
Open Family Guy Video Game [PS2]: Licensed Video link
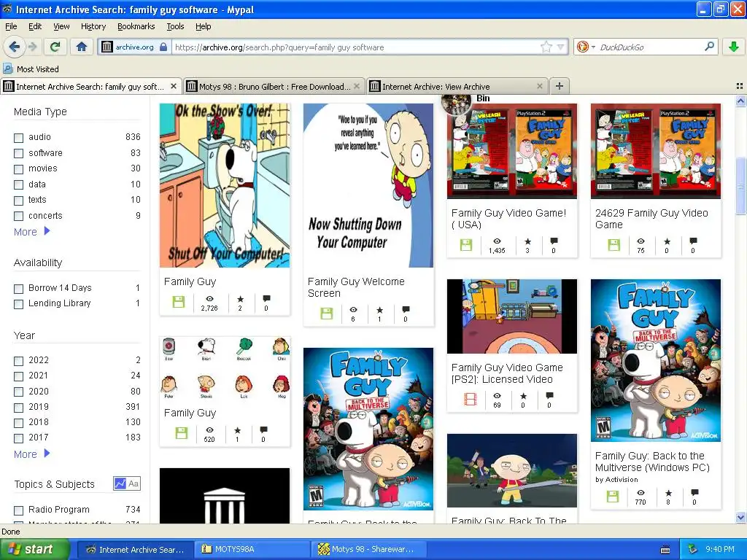(507, 373)
